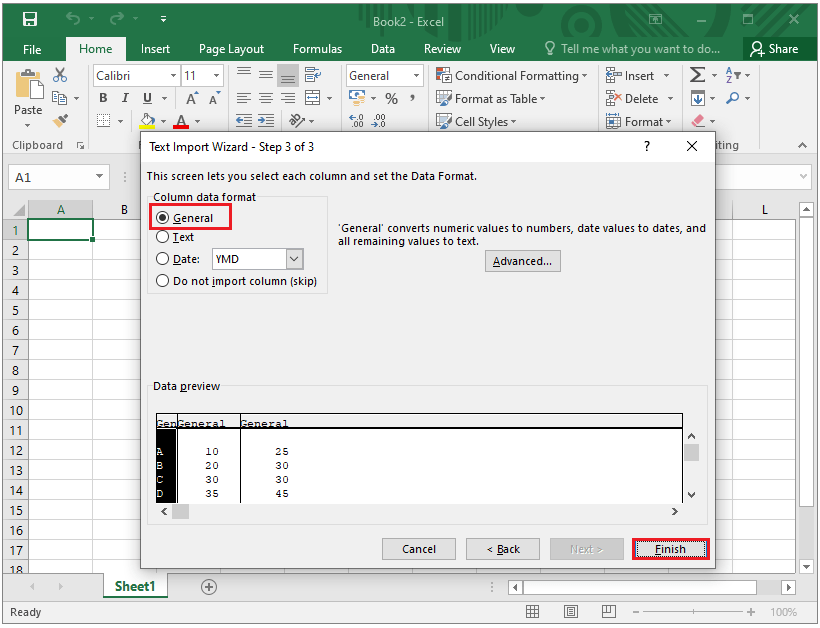The width and height of the screenshot is (820, 628).
Task: Click the Finish button
Action: (x=670, y=548)
